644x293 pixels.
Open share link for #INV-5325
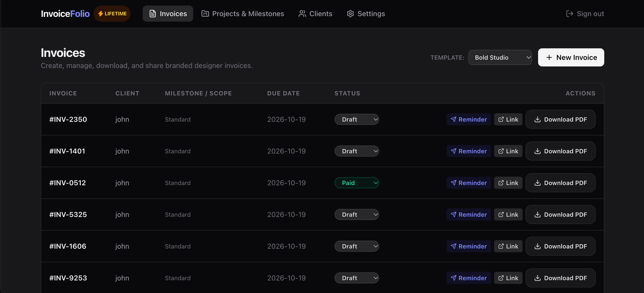[x=508, y=214]
